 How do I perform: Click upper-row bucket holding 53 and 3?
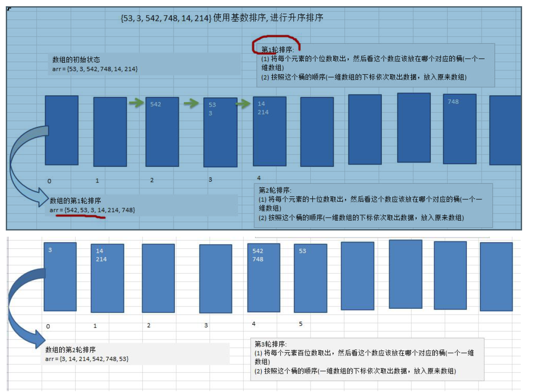(x=220, y=133)
